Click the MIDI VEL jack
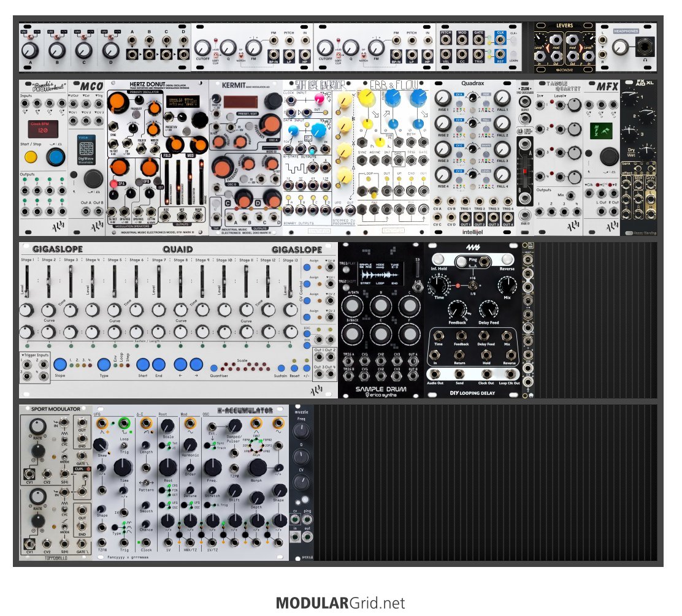This screenshot has height=616, width=682. click(x=445, y=55)
